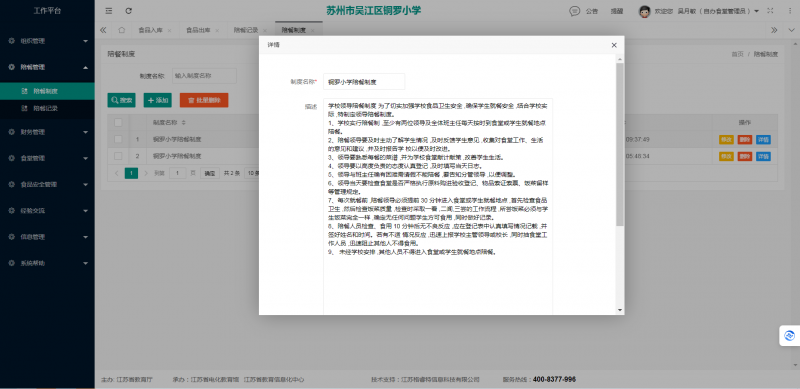Click the green 搜索 button
800x389 pixels.
tap(121, 100)
